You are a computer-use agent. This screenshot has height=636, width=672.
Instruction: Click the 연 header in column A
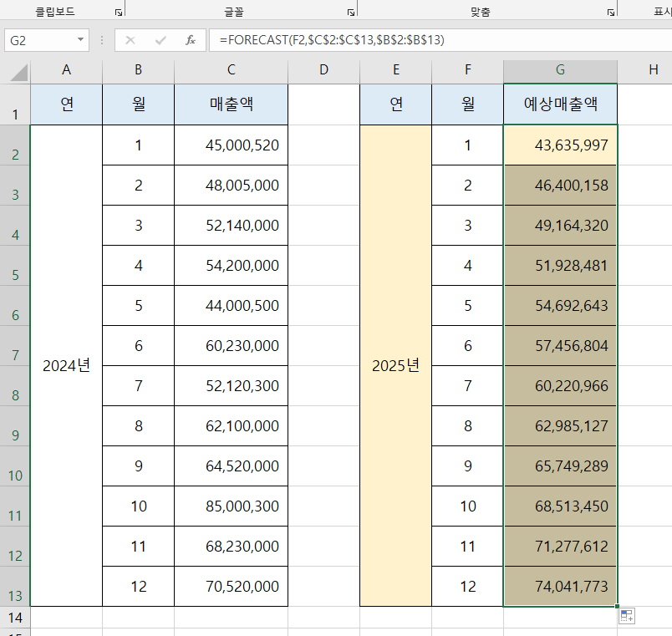(66, 104)
